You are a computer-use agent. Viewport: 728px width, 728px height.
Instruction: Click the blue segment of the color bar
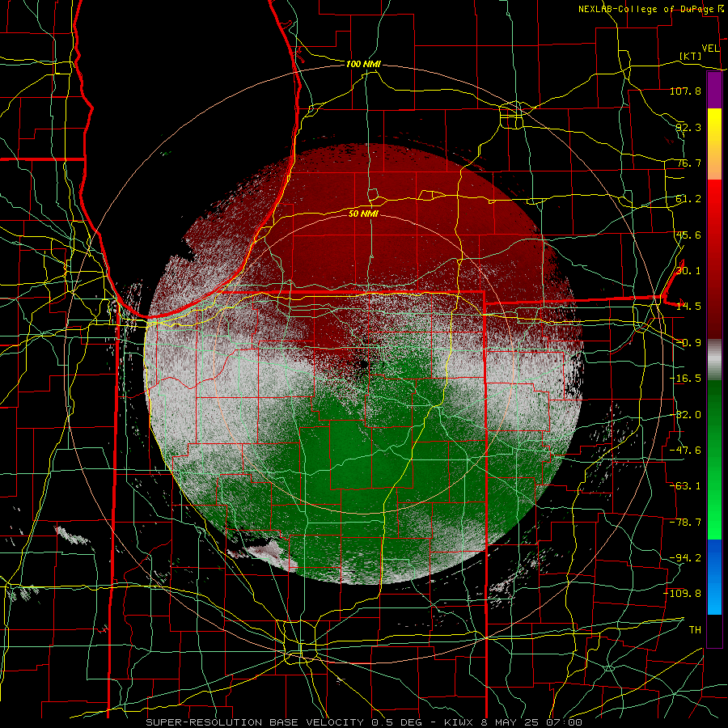[x=714, y=577]
